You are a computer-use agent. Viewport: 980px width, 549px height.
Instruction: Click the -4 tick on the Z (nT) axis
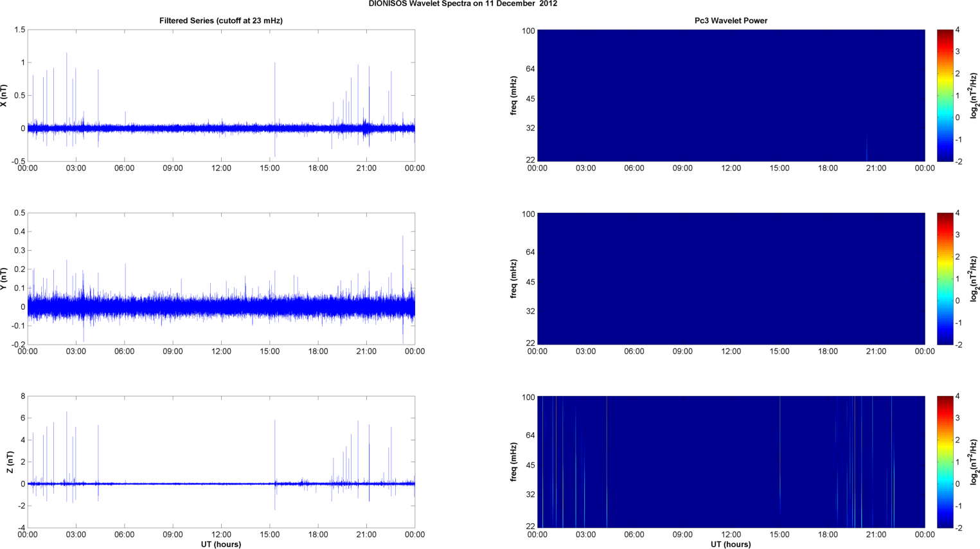click(21, 528)
